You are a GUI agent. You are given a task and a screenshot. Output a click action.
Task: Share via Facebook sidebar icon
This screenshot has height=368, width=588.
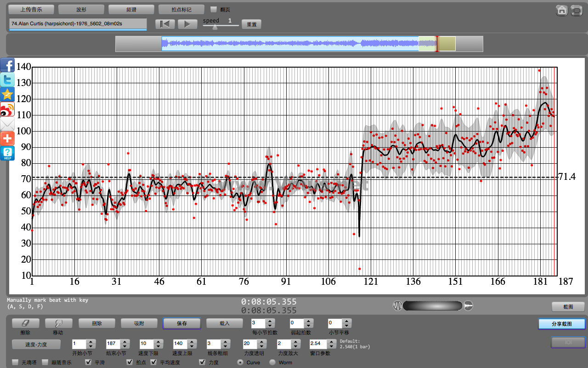[x=7, y=65]
